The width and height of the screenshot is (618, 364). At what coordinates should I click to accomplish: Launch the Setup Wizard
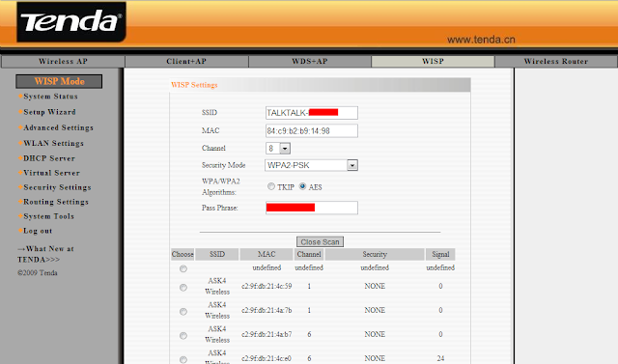point(49,112)
